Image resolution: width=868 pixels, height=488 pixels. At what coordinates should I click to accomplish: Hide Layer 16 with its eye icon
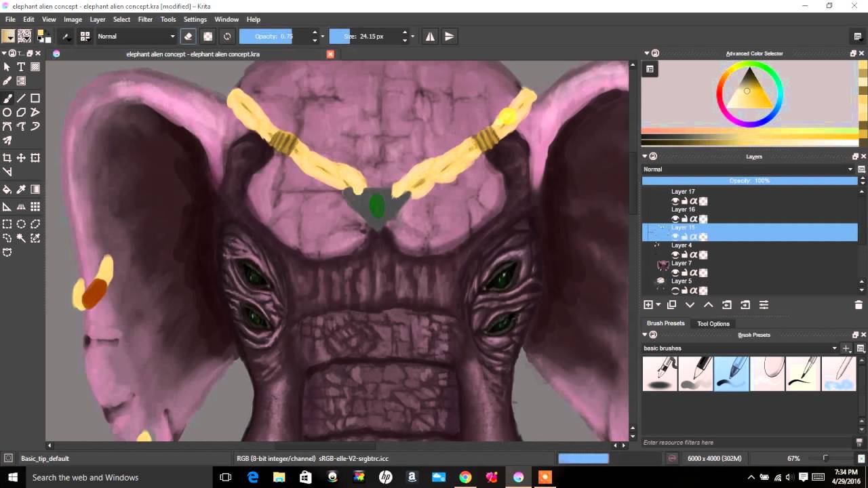[675, 219]
